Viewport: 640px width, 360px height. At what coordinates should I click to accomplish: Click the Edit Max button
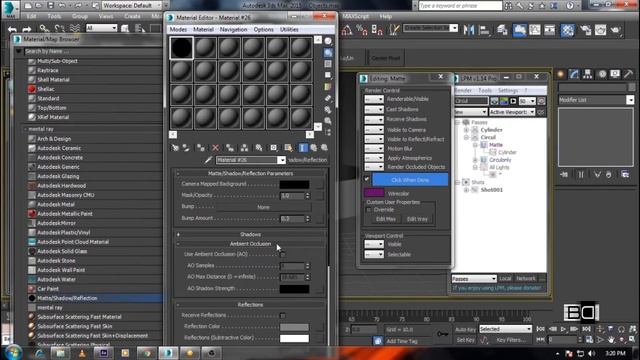click(386, 219)
